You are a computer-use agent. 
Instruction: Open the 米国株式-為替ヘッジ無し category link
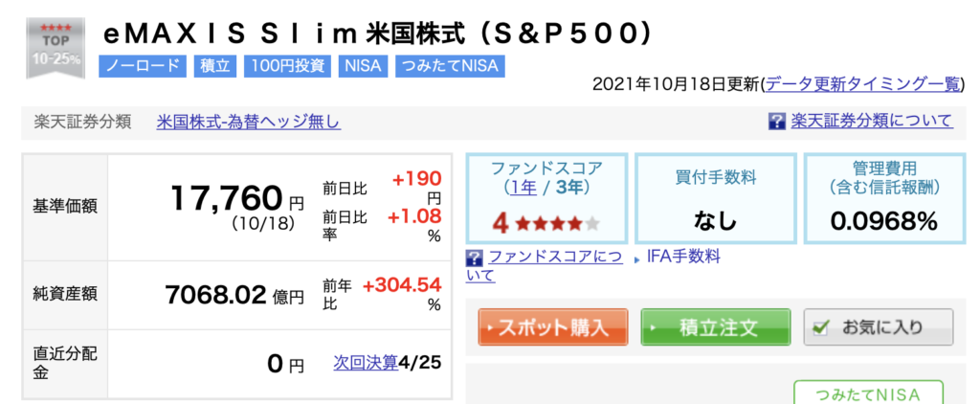tap(249, 122)
